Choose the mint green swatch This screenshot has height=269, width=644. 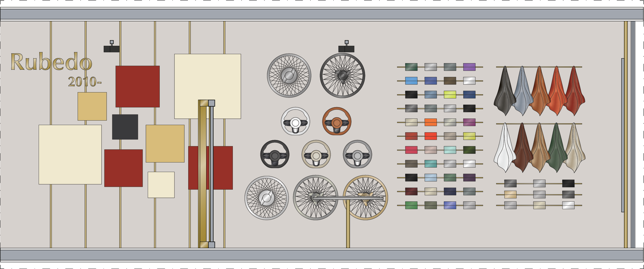pos(450,150)
